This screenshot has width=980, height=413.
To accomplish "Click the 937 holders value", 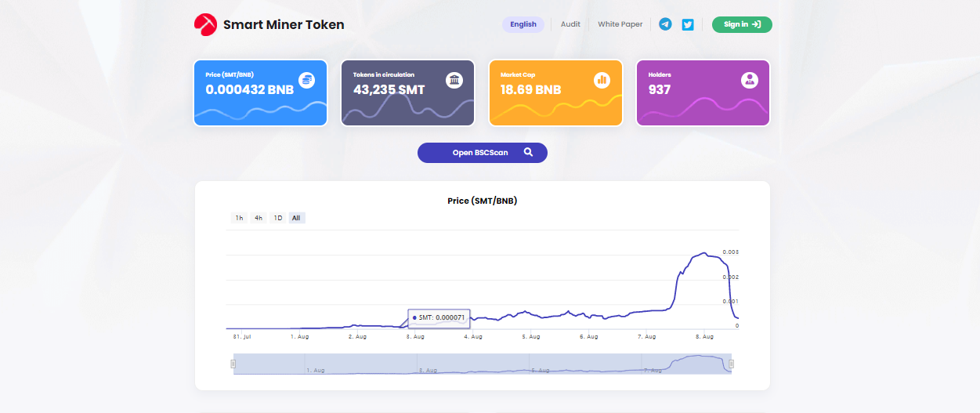I will [660, 90].
